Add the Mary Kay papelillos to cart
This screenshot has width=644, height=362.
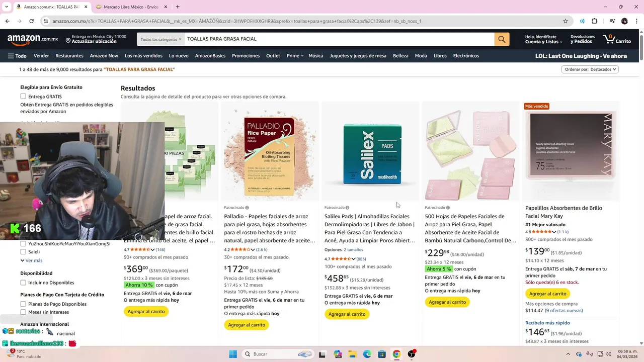547,294
